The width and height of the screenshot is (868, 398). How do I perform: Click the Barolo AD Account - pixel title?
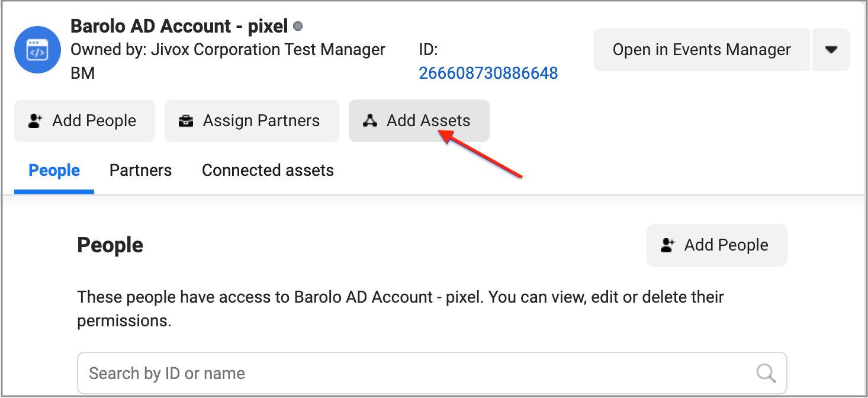(179, 26)
